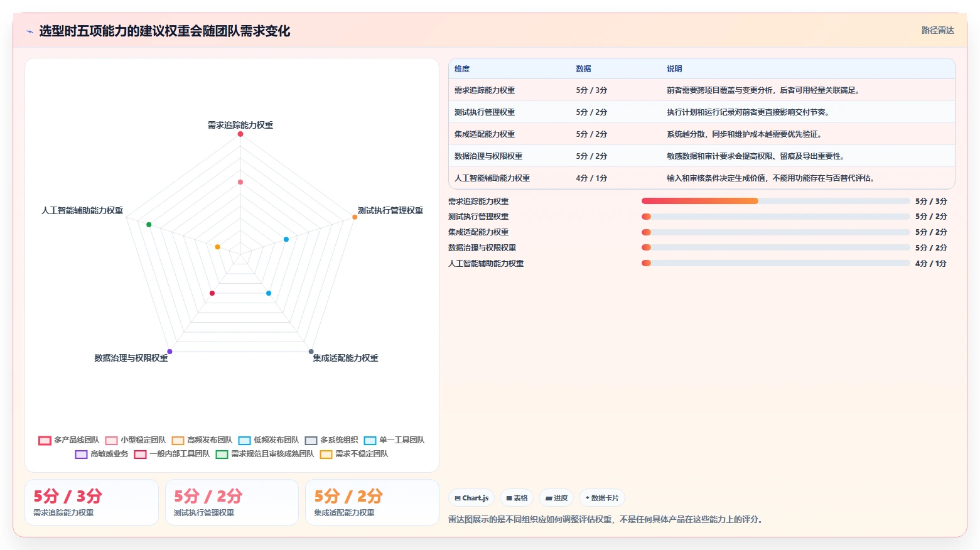Click the 人工智能辅助能力权重 progress bar
The image size is (980, 550).
775,263
